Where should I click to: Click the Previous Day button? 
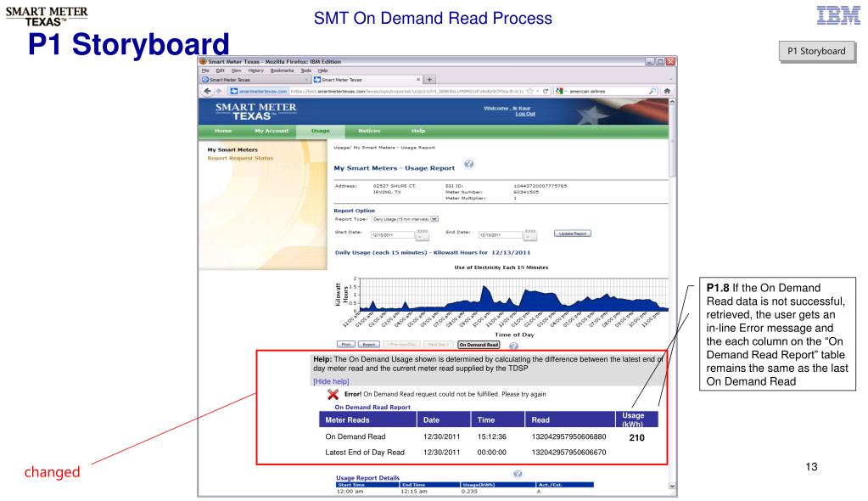click(402, 344)
